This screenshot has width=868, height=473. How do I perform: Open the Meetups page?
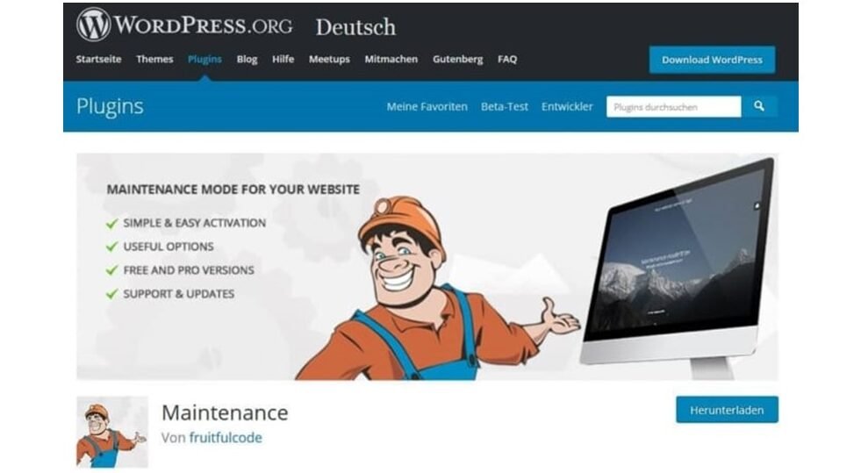coord(329,59)
